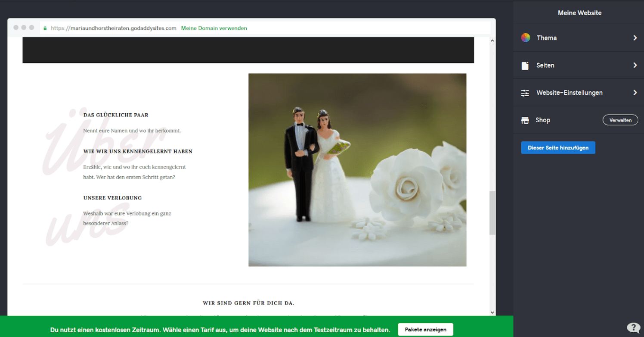This screenshot has height=337, width=644.
Task: Click the help question mark icon
Action: (633, 328)
